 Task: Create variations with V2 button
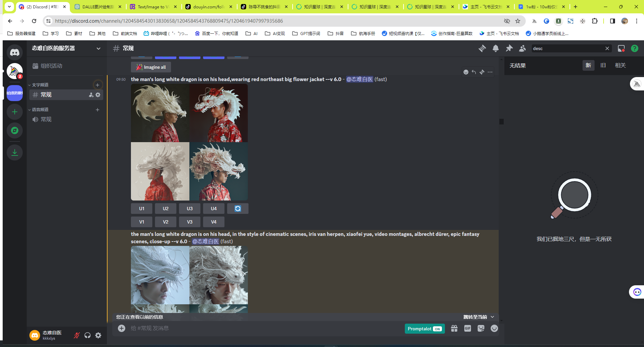click(166, 222)
